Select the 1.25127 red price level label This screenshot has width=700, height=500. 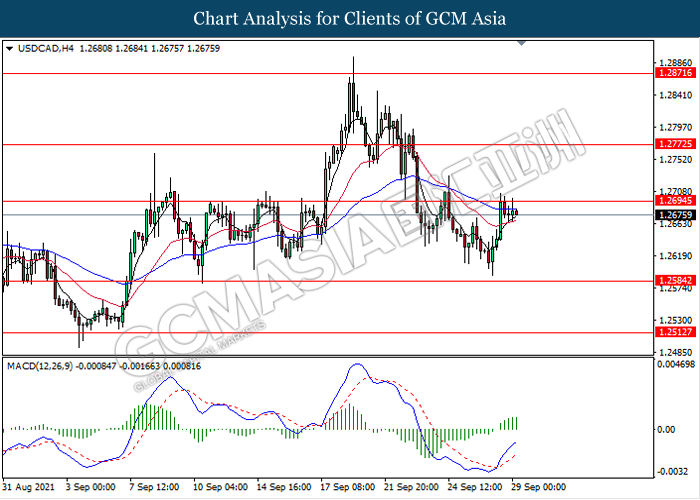pyautogui.click(x=675, y=332)
